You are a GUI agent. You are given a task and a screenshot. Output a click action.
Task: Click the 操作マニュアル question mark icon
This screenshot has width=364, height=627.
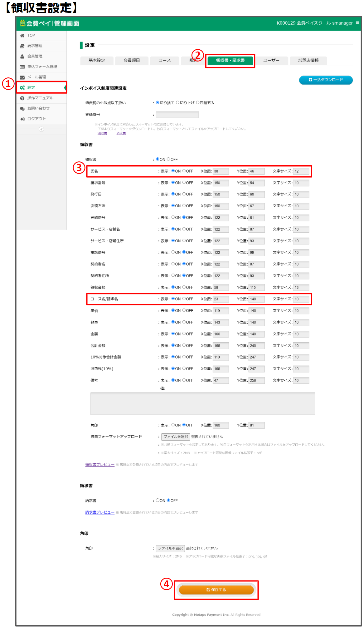tap(22, 98)
